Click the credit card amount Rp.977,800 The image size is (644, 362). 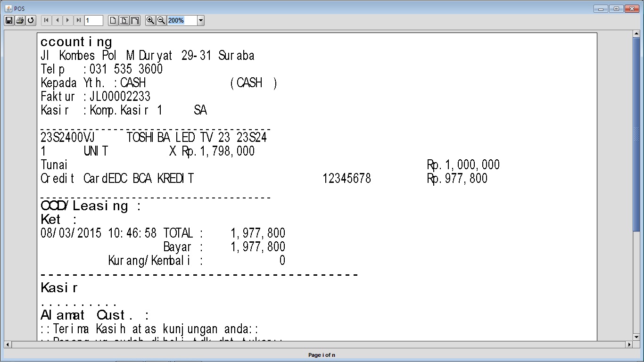[457, 179]
